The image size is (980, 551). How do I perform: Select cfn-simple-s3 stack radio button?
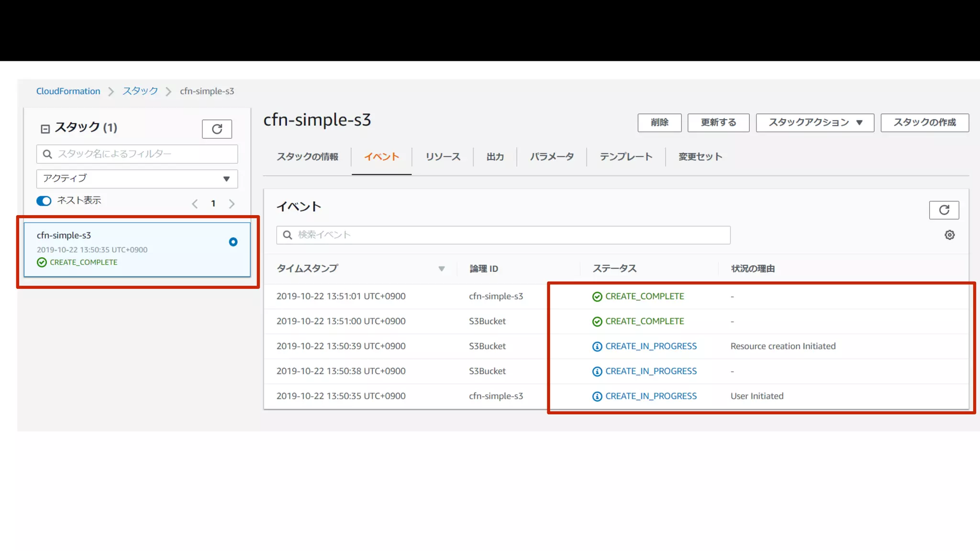(233, 242)
